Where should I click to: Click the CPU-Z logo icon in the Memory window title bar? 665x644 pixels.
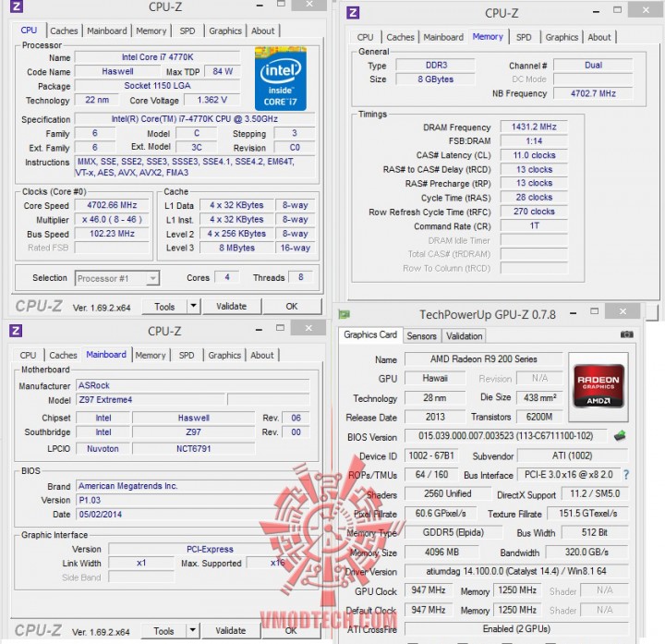point(353,13)
